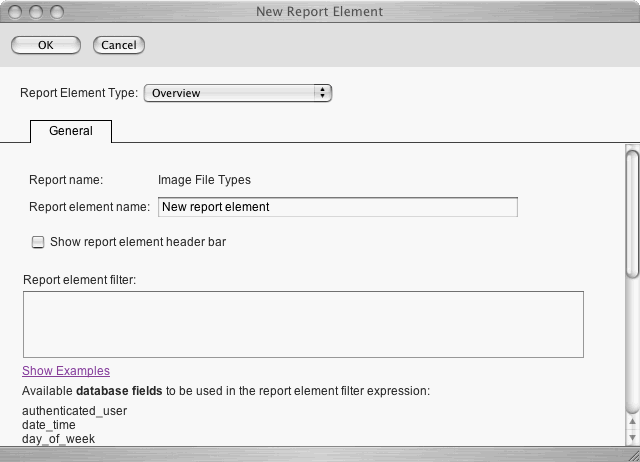Close the New Report Element window
Screen dimensions: 640x462
pos(16,12)
